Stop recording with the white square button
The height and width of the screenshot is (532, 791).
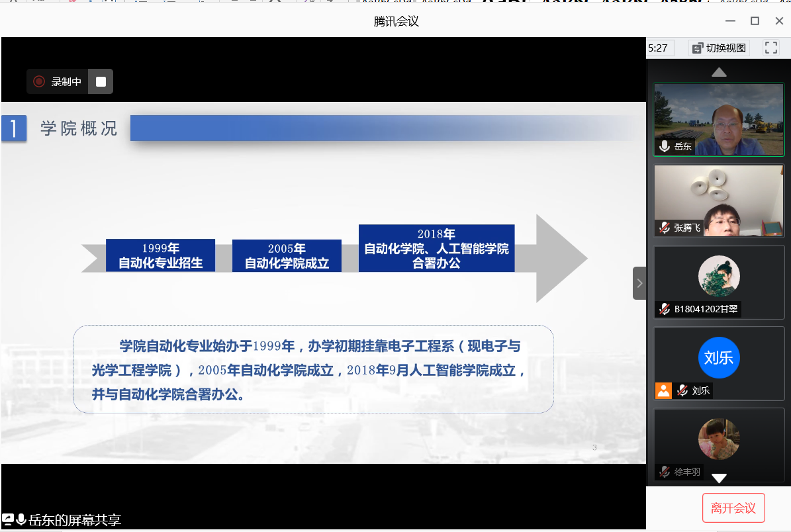pyautogui.click(x=101, y=81)
